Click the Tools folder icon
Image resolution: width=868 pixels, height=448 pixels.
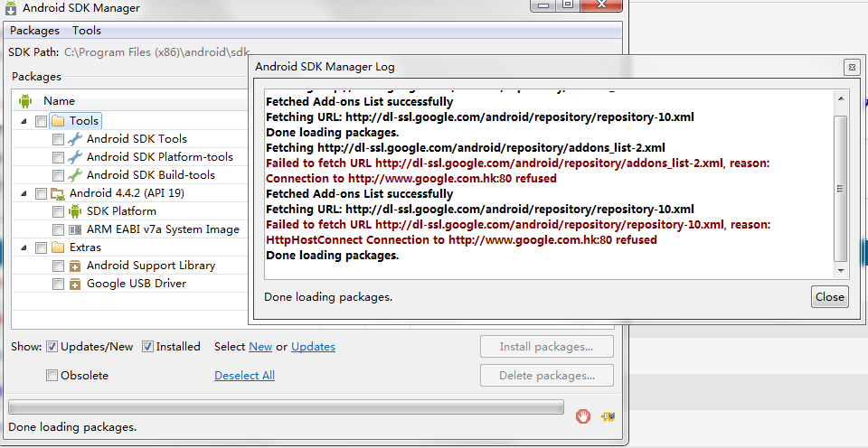pyautogui.click(x=58, y=120)
